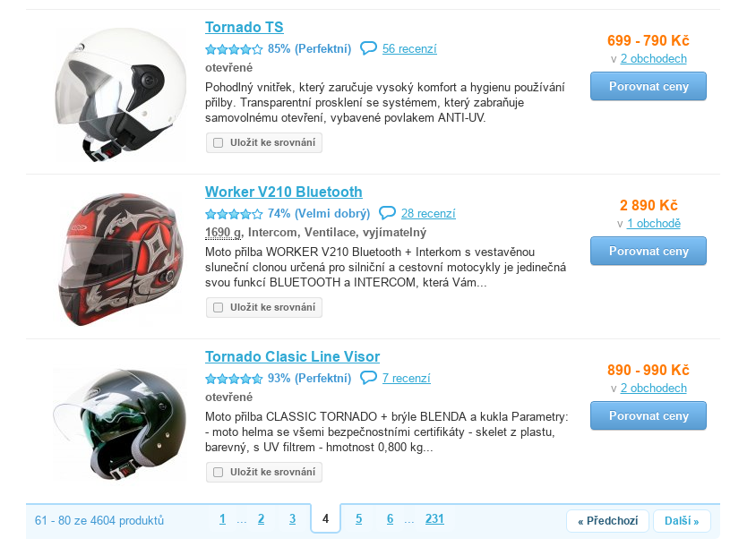Click the star rating of Worker V210 Bluetooth
The image size is (756, 547).
tap(234, 214)
